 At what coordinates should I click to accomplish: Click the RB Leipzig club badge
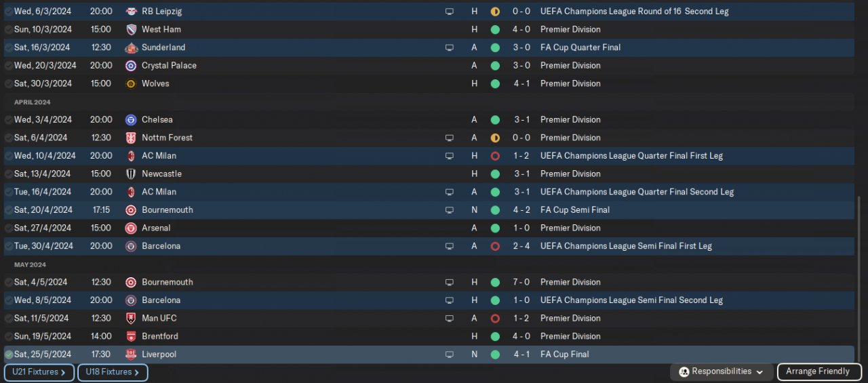[131, 12]
